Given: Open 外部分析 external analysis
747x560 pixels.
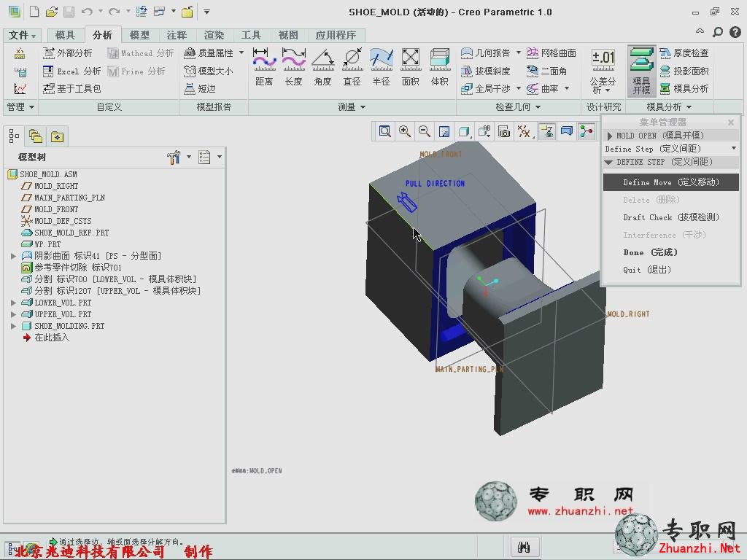Looking at the screenshot, I should point(68,52).
